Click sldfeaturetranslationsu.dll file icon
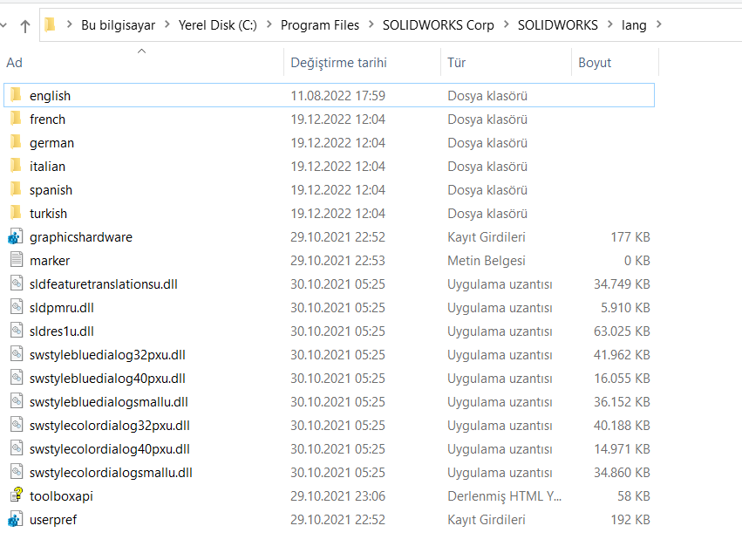 (17, 283)
